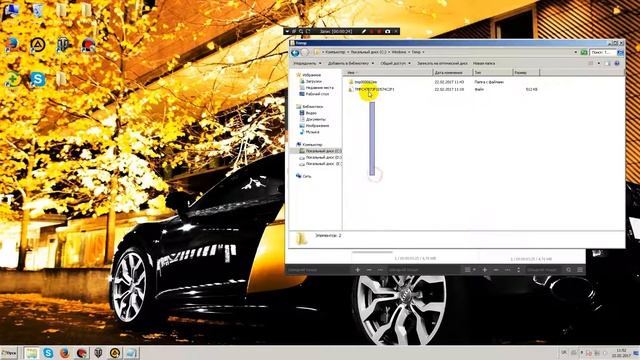Image resolution: width=640 pixels, height=360 pixels.
Task: Open Видео library in sidebar
Action: pyautogui.click(x=311, y=113)
